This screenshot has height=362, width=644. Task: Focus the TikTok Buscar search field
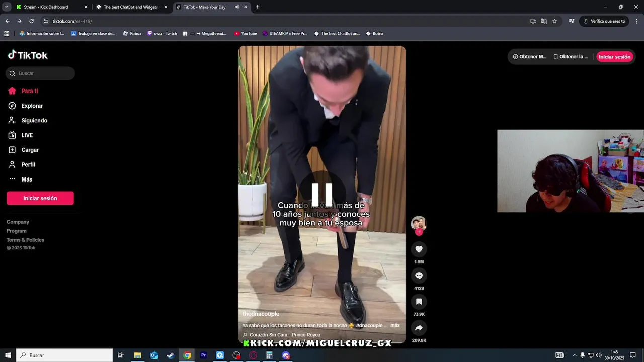[x=40, y=73]
